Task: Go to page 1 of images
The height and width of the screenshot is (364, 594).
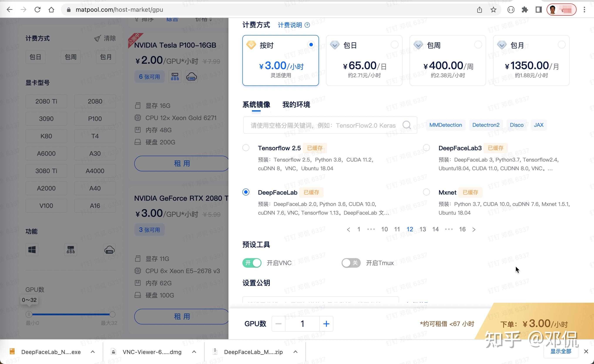Action: pyautogui.click(x=359, y=229)
